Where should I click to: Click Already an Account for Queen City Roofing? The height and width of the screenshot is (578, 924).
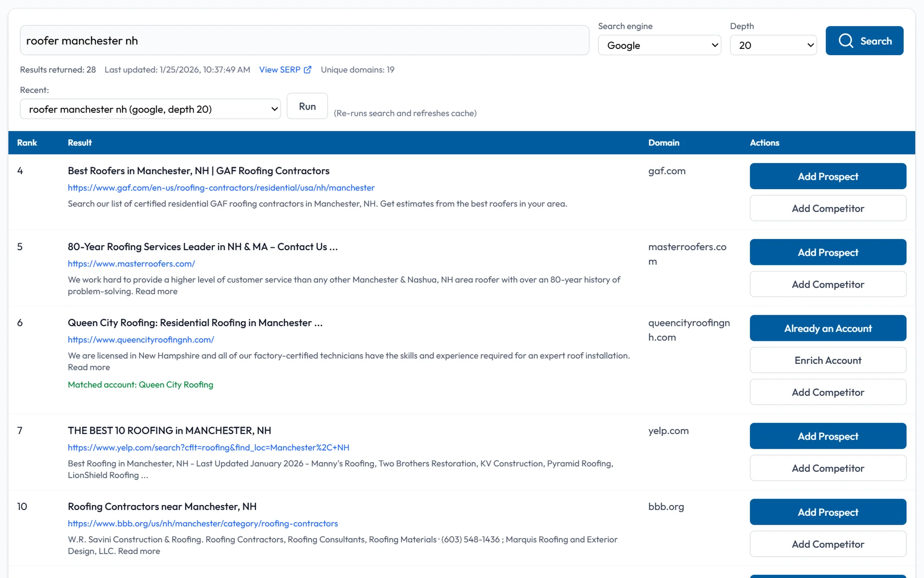[x=827, y=328]
